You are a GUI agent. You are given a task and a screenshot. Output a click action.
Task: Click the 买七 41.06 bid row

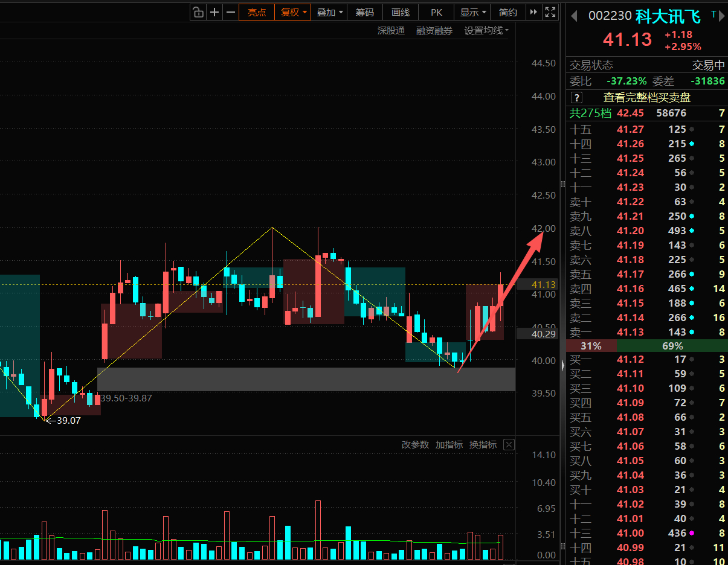(x=647, y=446)
